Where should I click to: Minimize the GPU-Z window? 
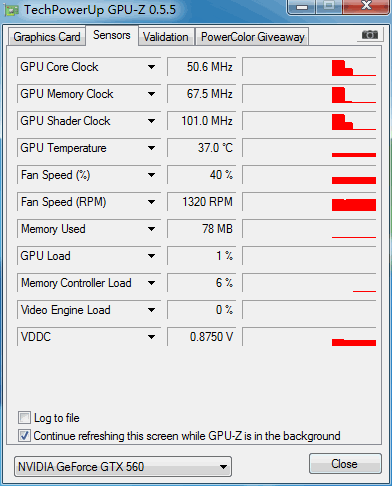tap(302, 7)
